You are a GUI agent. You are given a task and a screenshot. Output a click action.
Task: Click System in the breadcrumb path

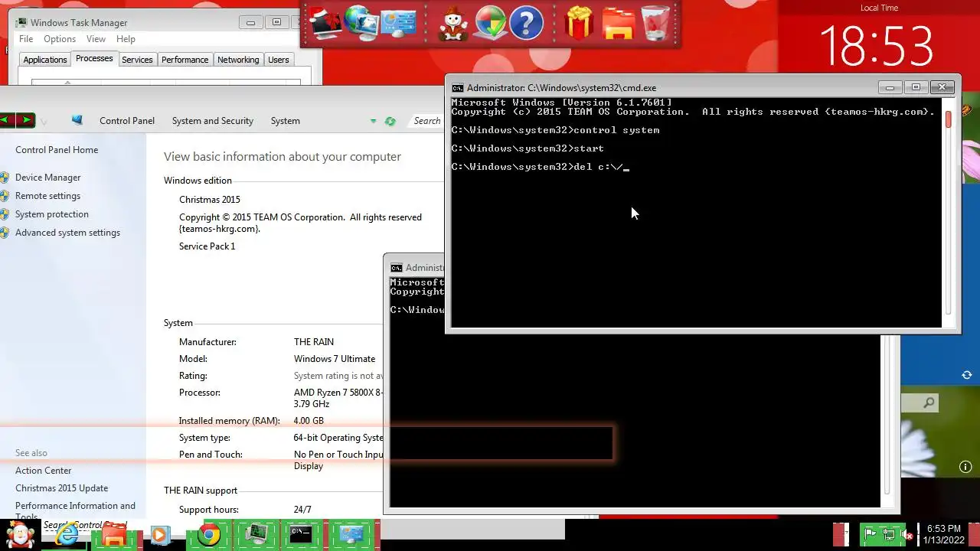tap(286, 121)
